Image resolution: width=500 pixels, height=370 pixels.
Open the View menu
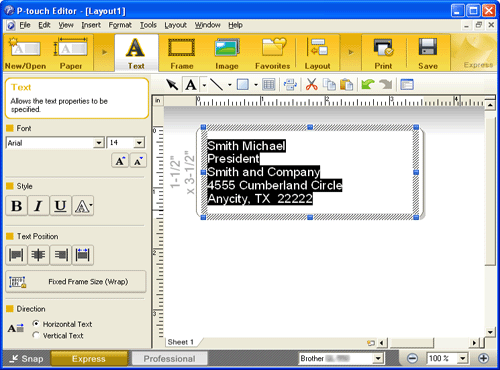tap(66, 25)
